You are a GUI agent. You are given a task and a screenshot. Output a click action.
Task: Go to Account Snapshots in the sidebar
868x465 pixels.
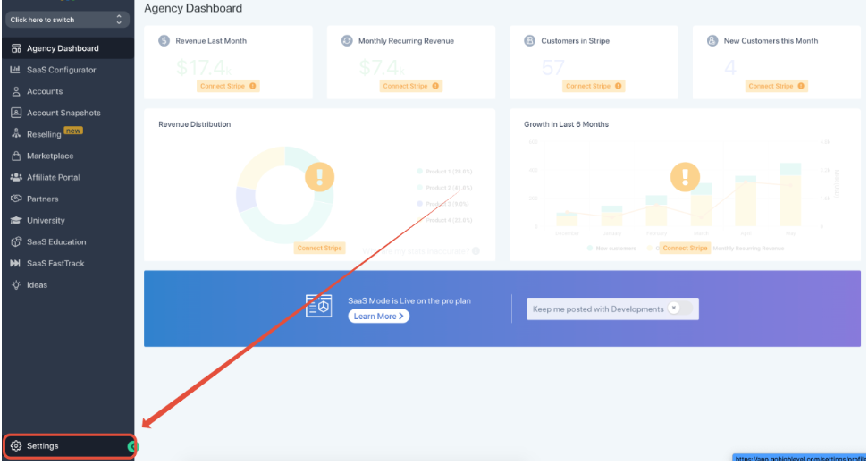point(63,113)
